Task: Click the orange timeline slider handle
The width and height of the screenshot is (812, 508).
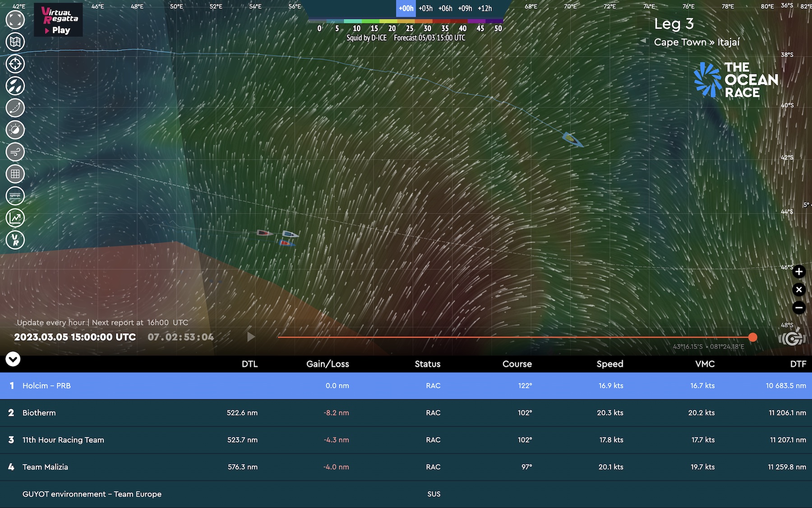Action: (752, 337)
